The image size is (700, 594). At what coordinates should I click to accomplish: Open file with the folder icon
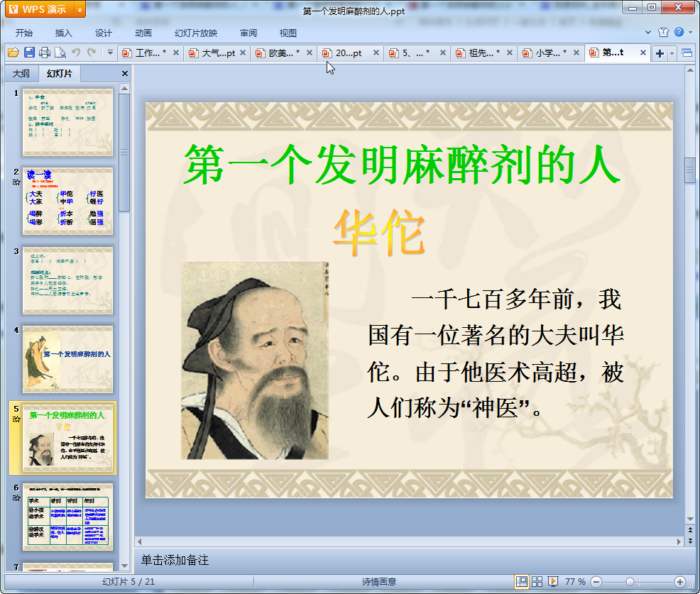click(13, 53)
